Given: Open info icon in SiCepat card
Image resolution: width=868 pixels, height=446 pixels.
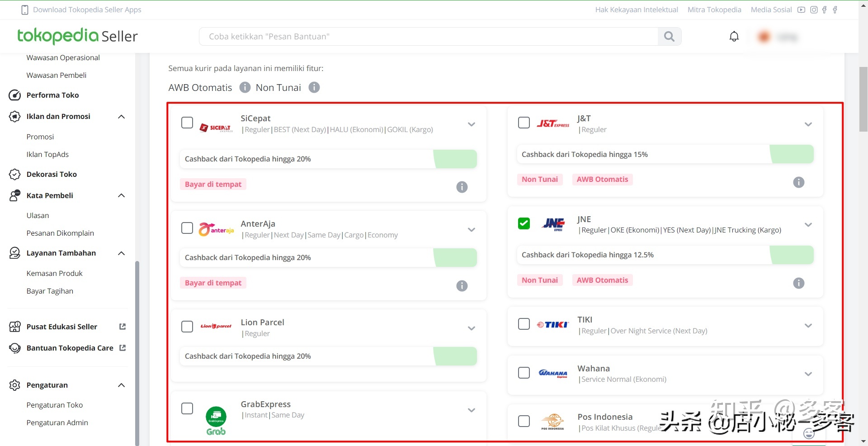Looking at the screenshot, I should coord(462,187).
